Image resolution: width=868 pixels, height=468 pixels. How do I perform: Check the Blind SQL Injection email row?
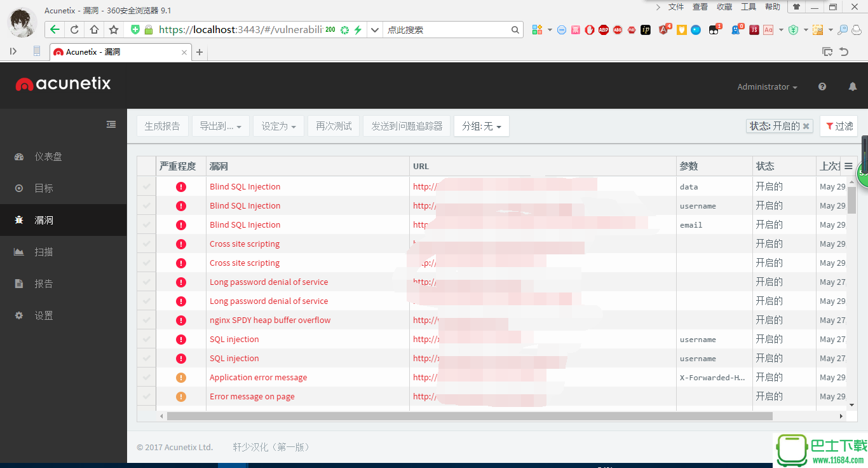(x=147, y=224)
